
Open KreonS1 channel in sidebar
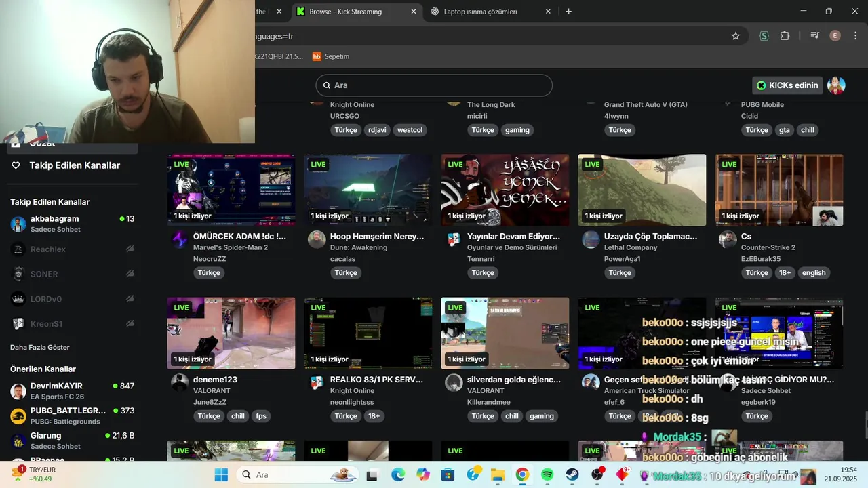[x=73, y=324]
